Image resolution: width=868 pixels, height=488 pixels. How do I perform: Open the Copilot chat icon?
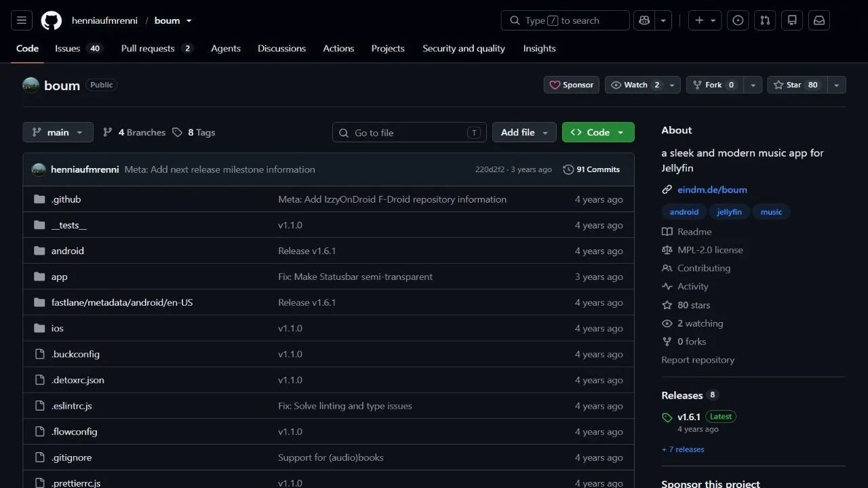pos(644,20)
